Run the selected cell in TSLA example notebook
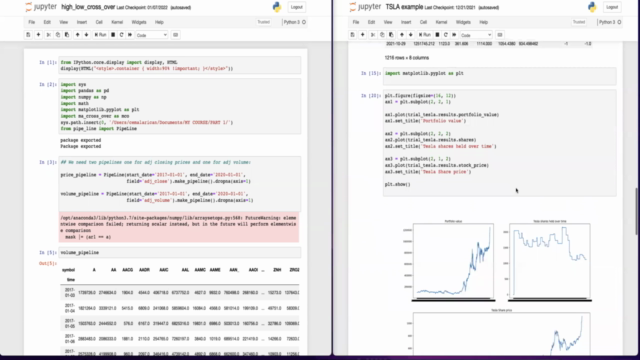 425,35
